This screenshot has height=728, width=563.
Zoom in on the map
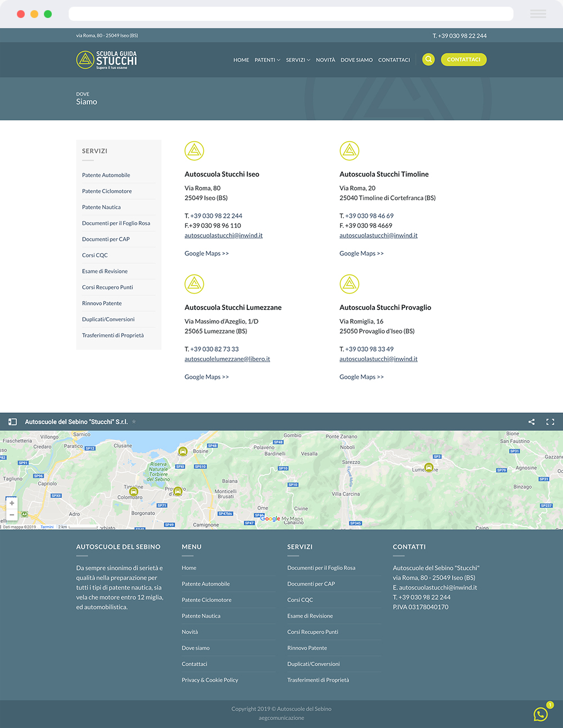pos(12,503)
